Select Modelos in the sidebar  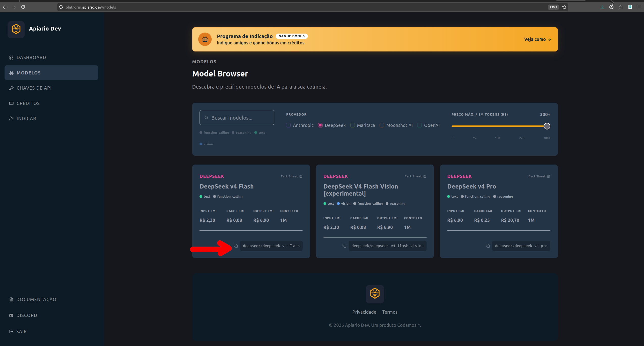51,73
